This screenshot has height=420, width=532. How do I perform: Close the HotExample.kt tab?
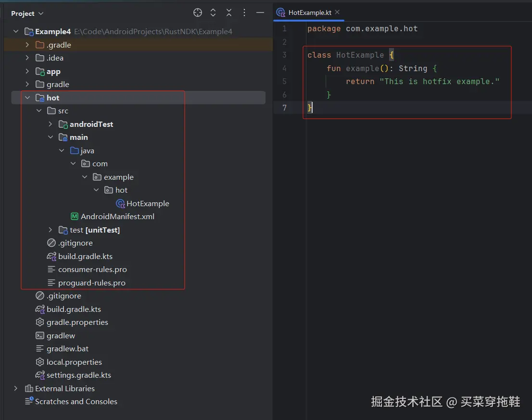pos(337,12)
